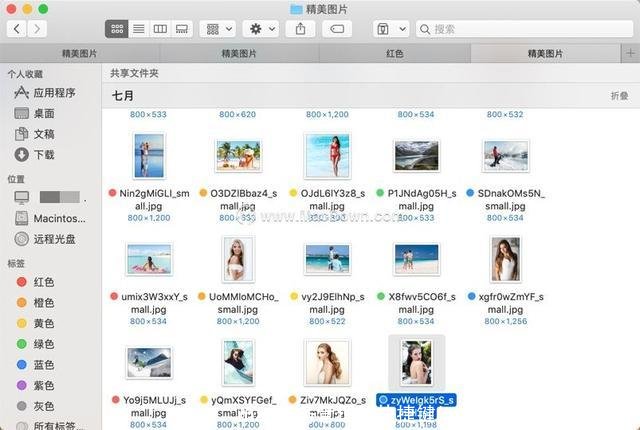Open the group-by arrangement dropdown
Viewport: 640px width, 430px height.
coord(218,29)
